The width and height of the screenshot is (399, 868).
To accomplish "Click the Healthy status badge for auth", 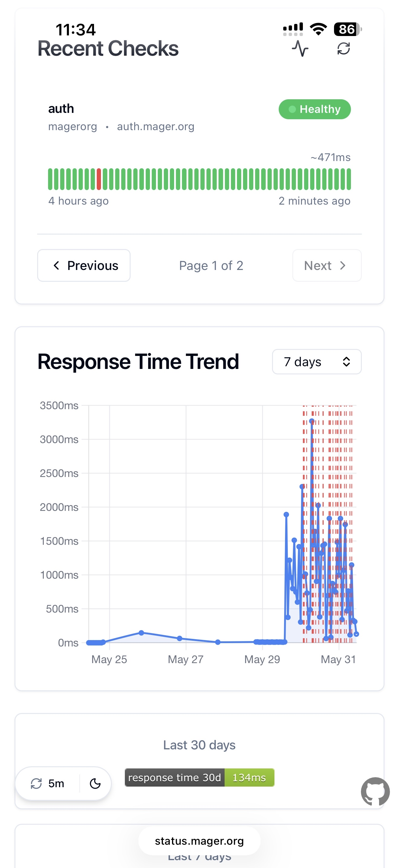I will click(x=315, y=109).
